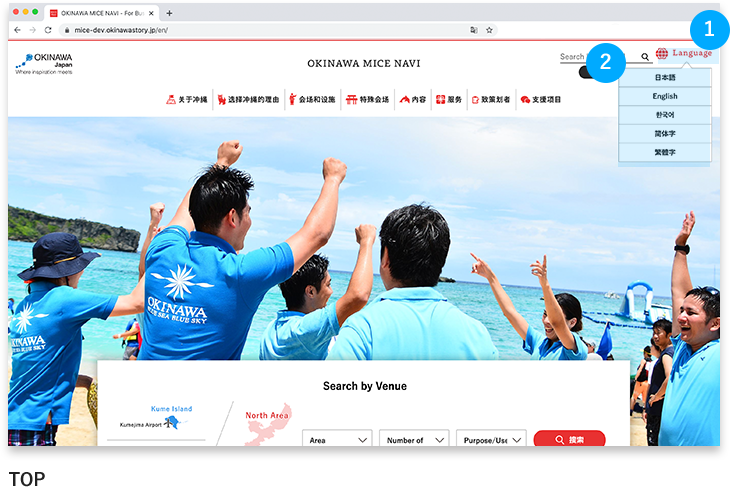The height and width of the screenshot is (487, 730).
Task: Select 日本語 from language list
Action: [x=665, y=77]
